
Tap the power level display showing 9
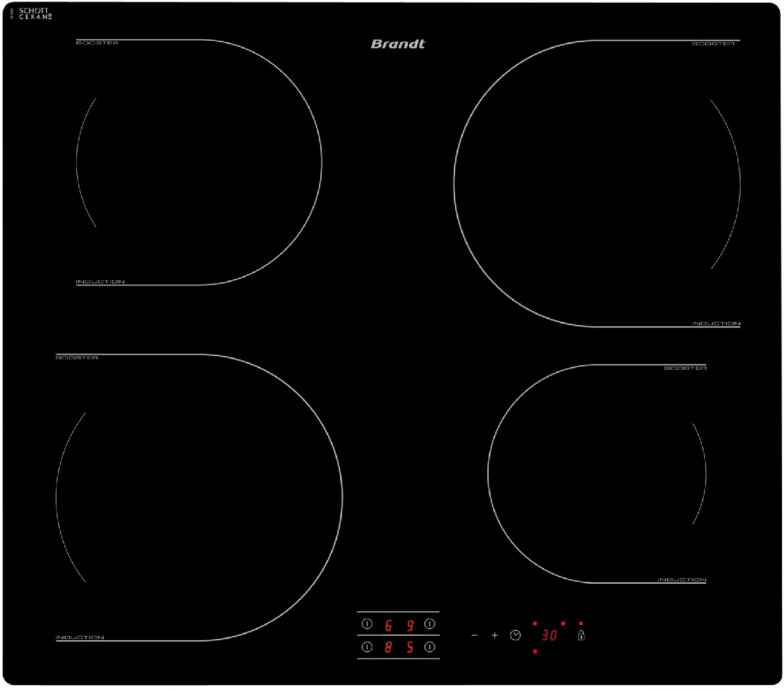tap(410, 625)
